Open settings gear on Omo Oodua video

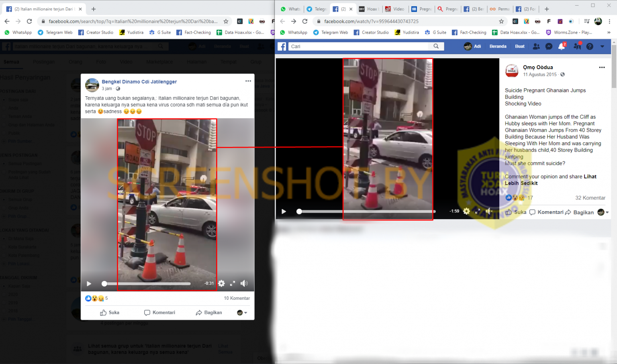point(466,211)
